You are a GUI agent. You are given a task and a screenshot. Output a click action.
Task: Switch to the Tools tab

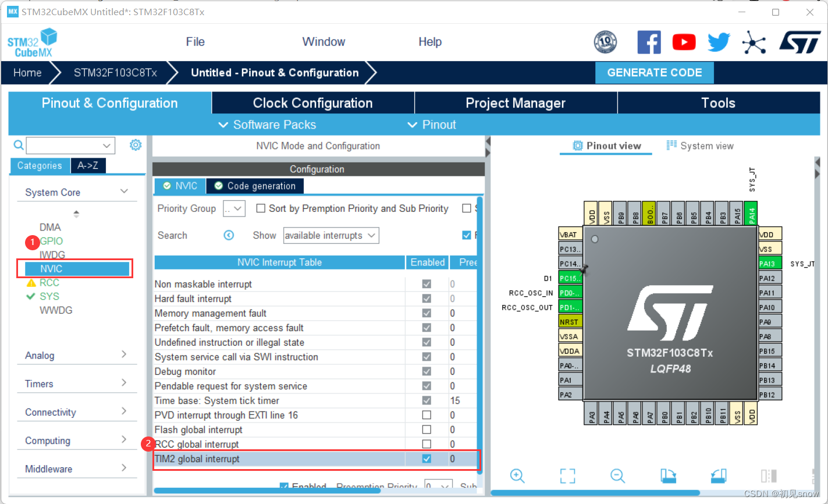pos(719,103)
